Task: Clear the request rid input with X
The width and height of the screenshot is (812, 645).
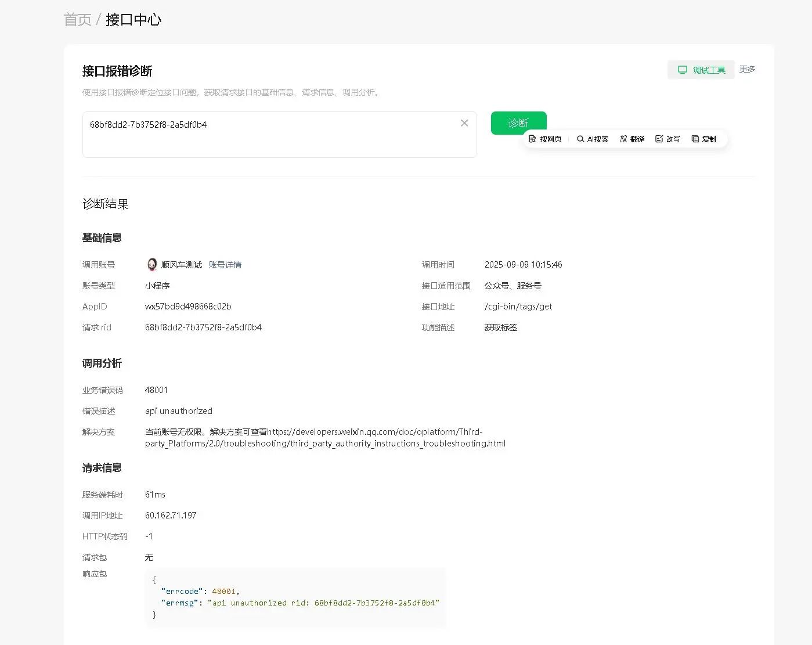Action: 464,123
